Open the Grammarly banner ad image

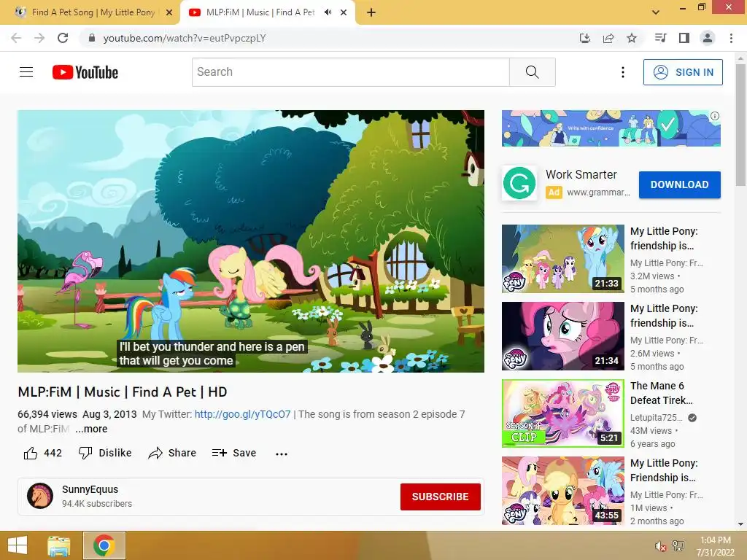click(611, 128)
